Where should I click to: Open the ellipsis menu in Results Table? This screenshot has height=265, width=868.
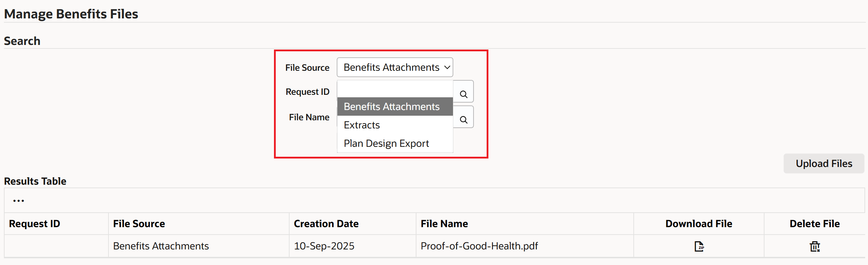point(18,200)
